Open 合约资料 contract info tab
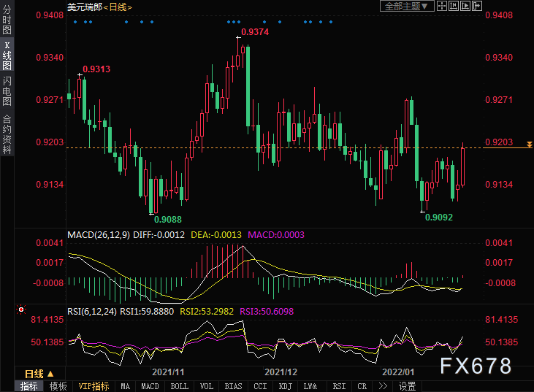534x392 pixels. click(x=7, y=134)
